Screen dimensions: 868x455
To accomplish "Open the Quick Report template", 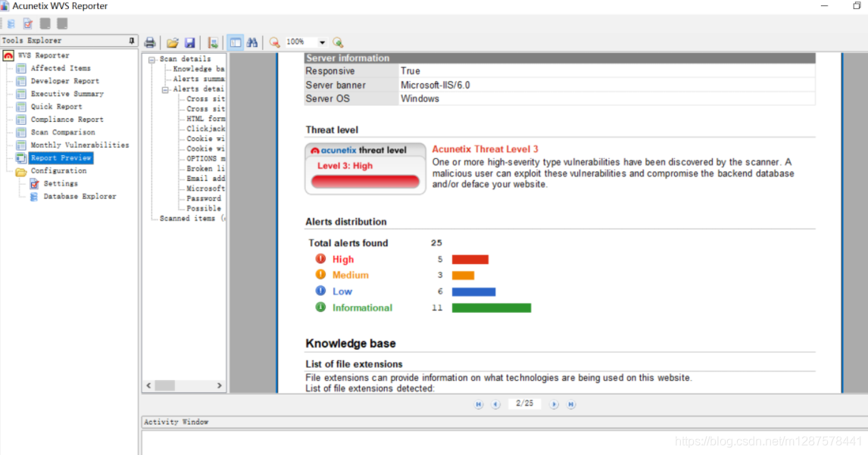I will tap(57, 106).
